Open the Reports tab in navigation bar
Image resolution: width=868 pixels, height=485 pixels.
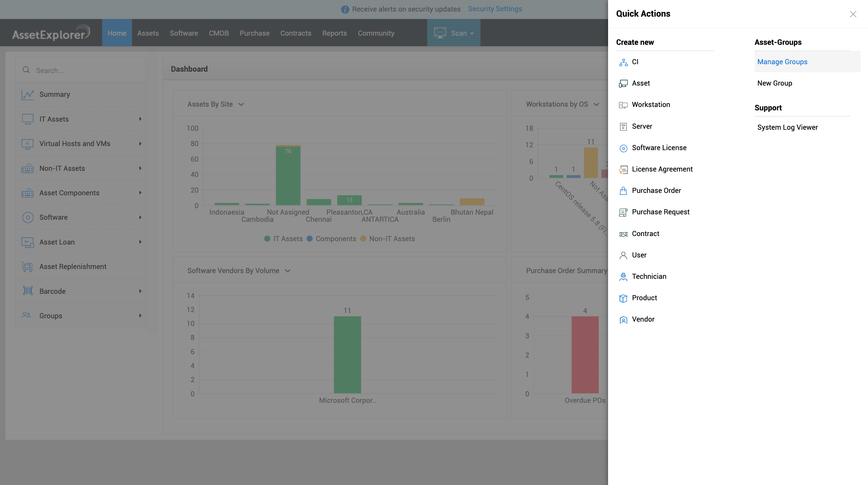point(334,33)
